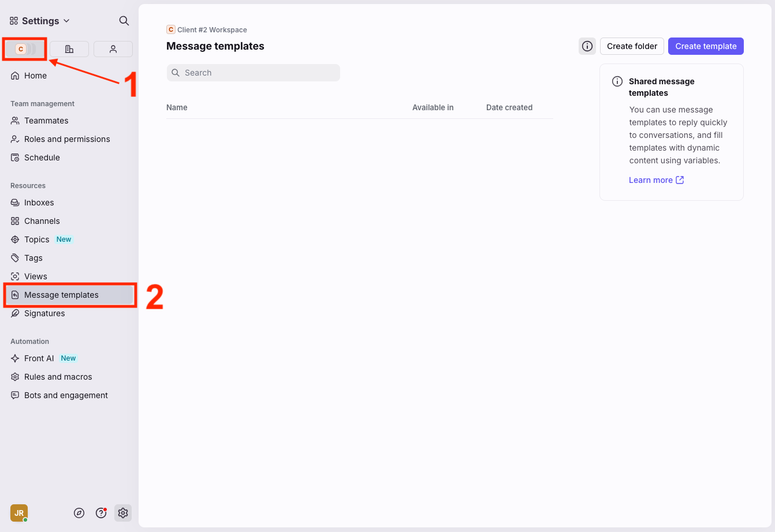Viewport: 775px width, 532px height.
Task: Sort by Date created column header
Action: coord(509,107)
